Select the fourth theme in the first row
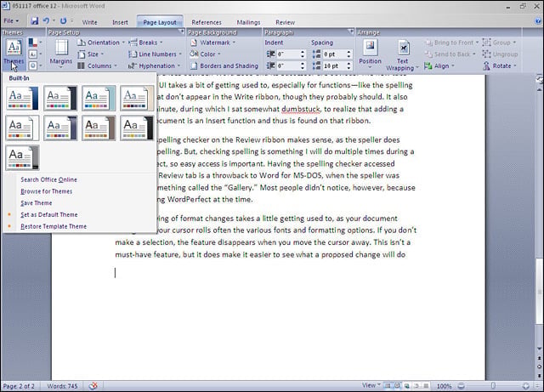The width and height of the screenshot is (544, 392). [x=137, y=99]
